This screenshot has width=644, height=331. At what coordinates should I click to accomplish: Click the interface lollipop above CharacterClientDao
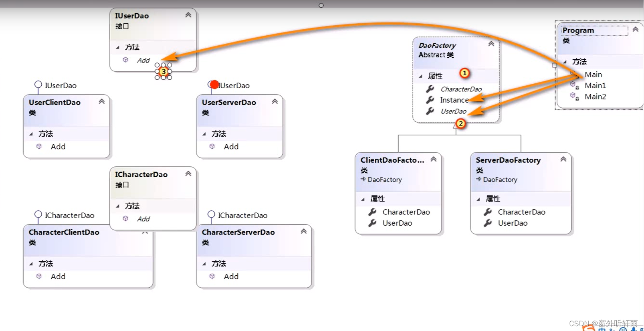(38, 214)
